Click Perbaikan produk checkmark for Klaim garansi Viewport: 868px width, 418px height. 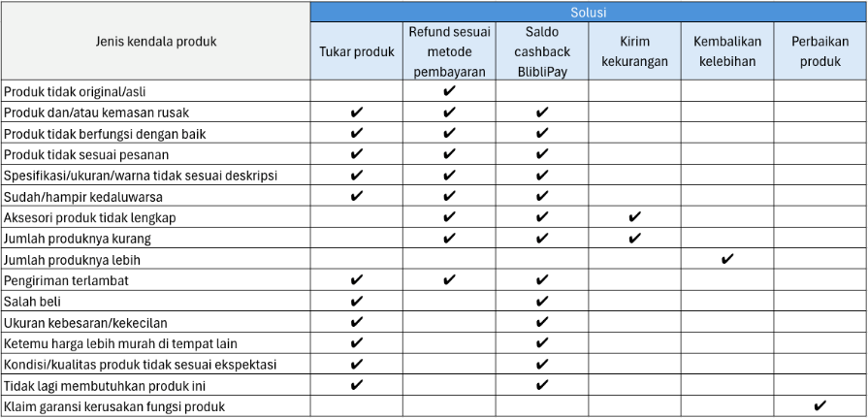[820, 405]
